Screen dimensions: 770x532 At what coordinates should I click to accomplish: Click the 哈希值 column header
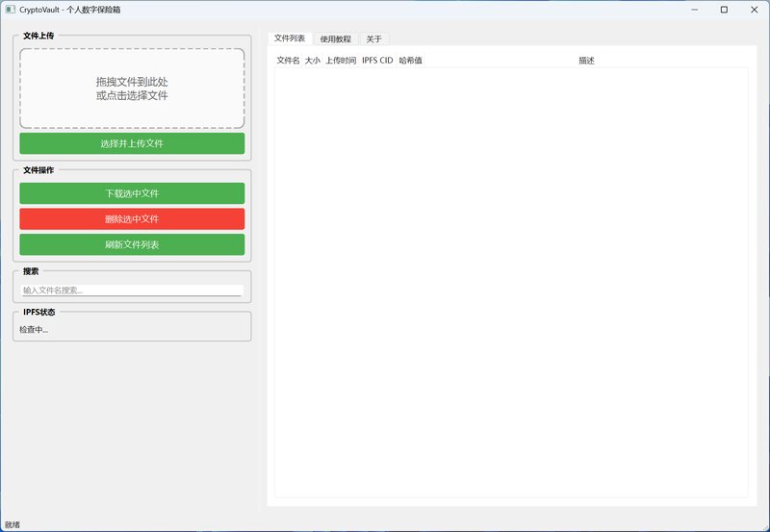(411, 61)
